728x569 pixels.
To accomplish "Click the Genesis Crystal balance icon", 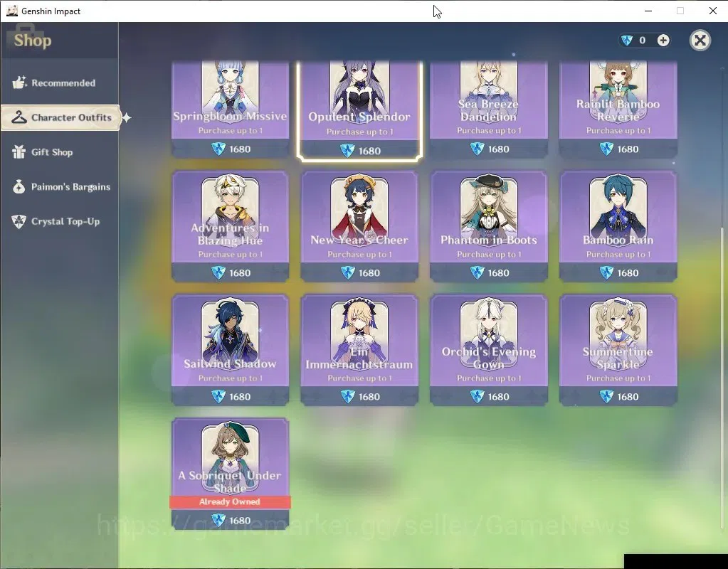I will tap(627, 41).
